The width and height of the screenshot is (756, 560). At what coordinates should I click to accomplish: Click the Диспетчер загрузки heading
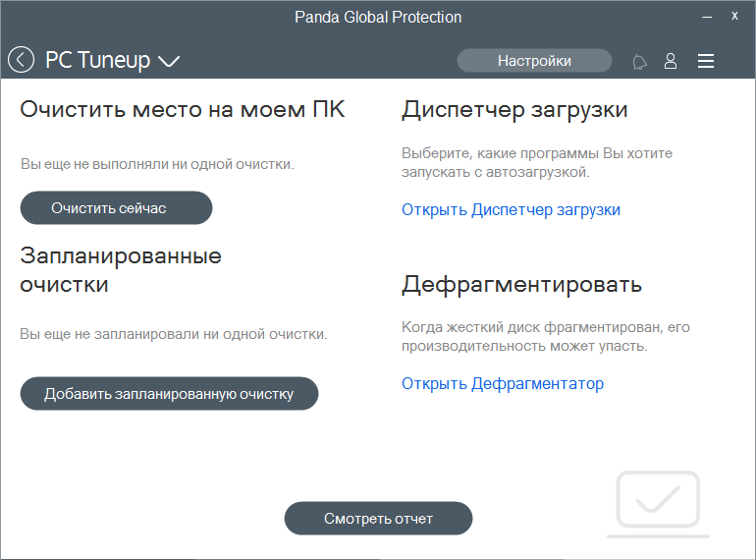pos(514,110)
